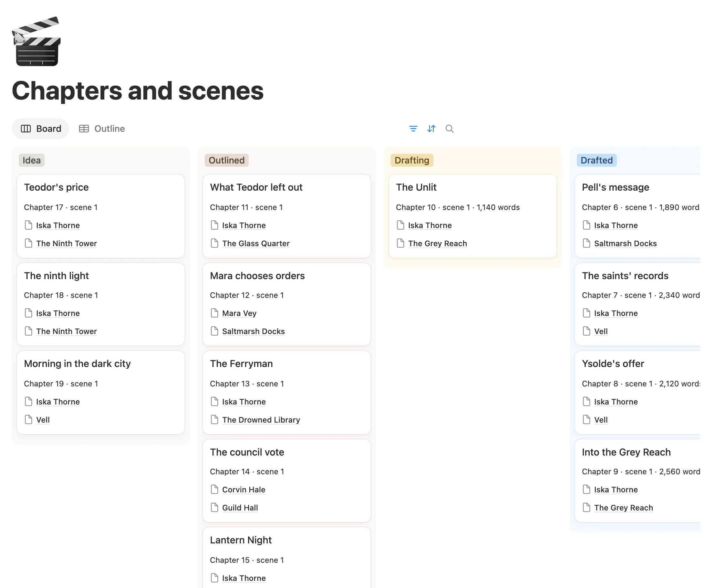This screenshot has height=588, width=704.
Task: Click the search magnifier icon
Action: coord(449,129)
